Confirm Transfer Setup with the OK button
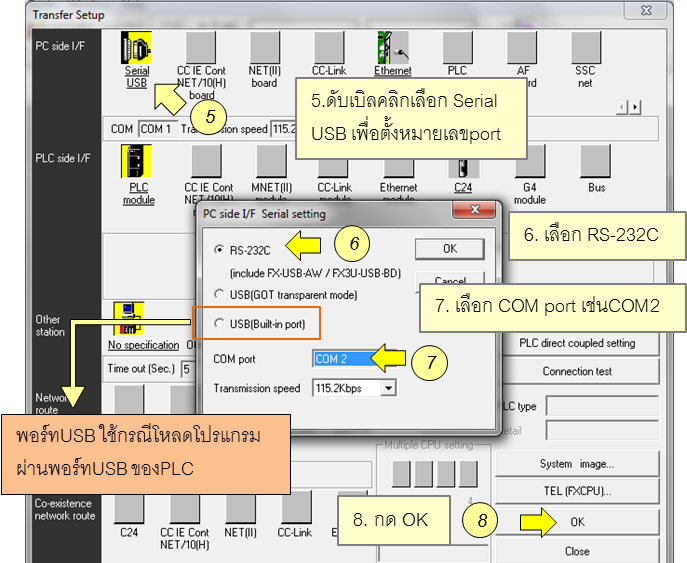This screenshot has width=687, height=563. [x=577, y=522]
